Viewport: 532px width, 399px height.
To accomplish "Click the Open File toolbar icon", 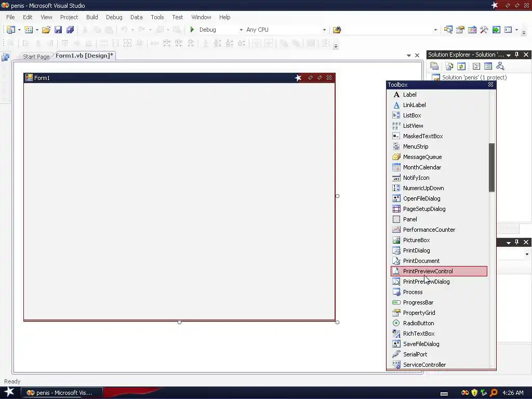I will click(x=46, y=30).
